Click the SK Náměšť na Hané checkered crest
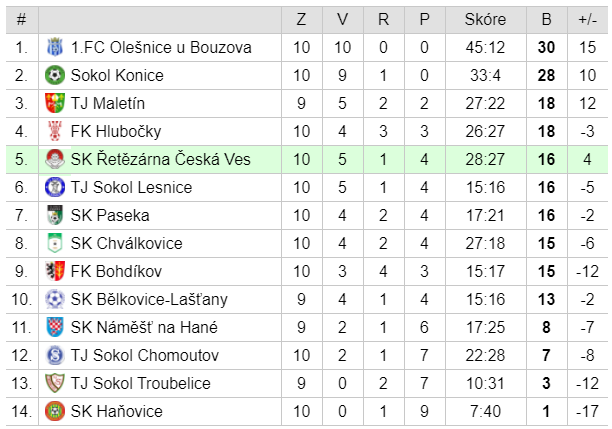This screenshot has height=429, width=612. [55, 327]
